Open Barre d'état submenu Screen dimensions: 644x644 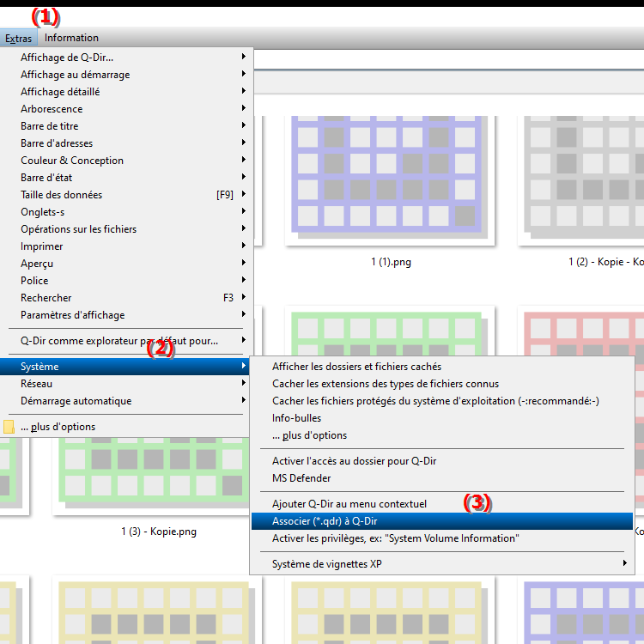126,178
